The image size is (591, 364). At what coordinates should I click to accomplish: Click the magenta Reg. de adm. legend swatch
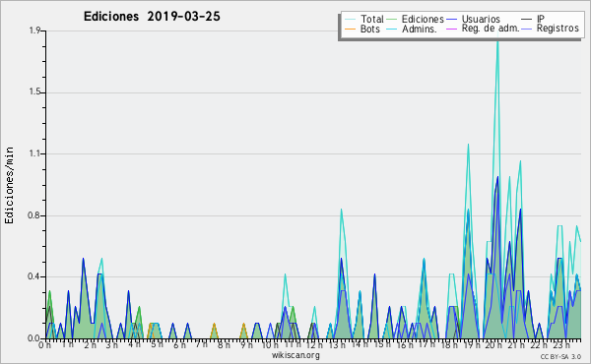(x=451, y=29)
